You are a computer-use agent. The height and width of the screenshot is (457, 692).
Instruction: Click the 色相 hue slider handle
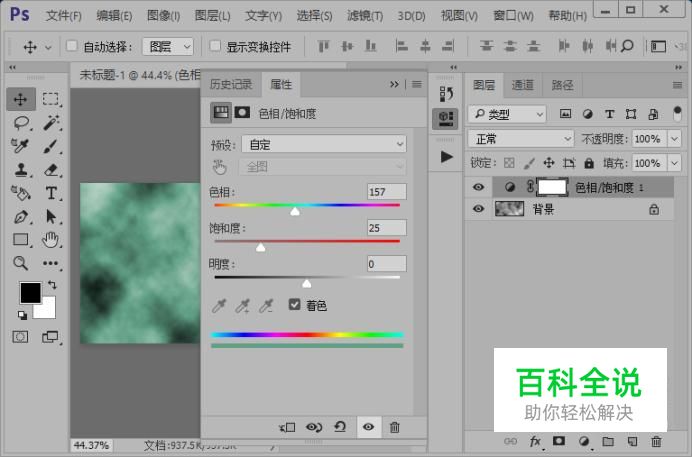[295, 212]
